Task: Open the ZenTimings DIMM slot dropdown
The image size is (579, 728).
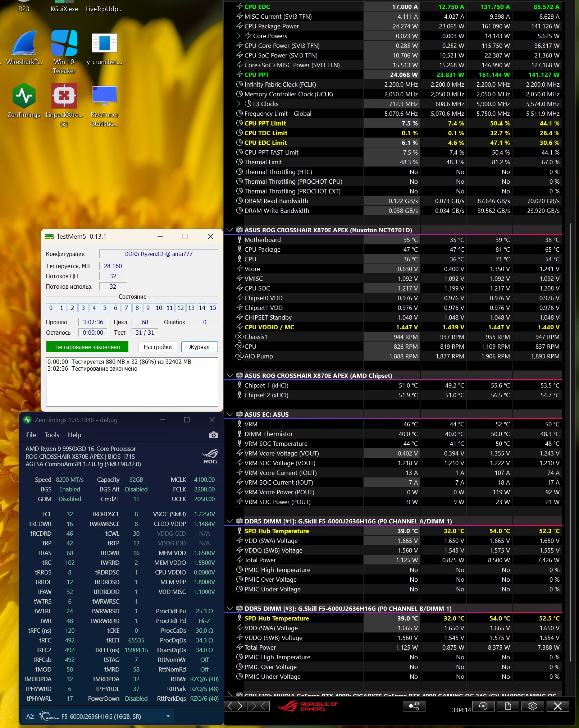Action: point(98,716)
